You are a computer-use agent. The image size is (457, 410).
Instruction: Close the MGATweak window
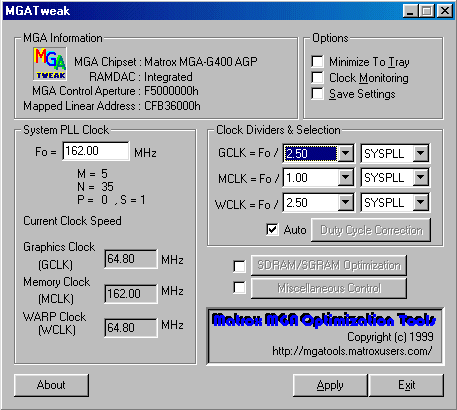(x=445, y=11)
